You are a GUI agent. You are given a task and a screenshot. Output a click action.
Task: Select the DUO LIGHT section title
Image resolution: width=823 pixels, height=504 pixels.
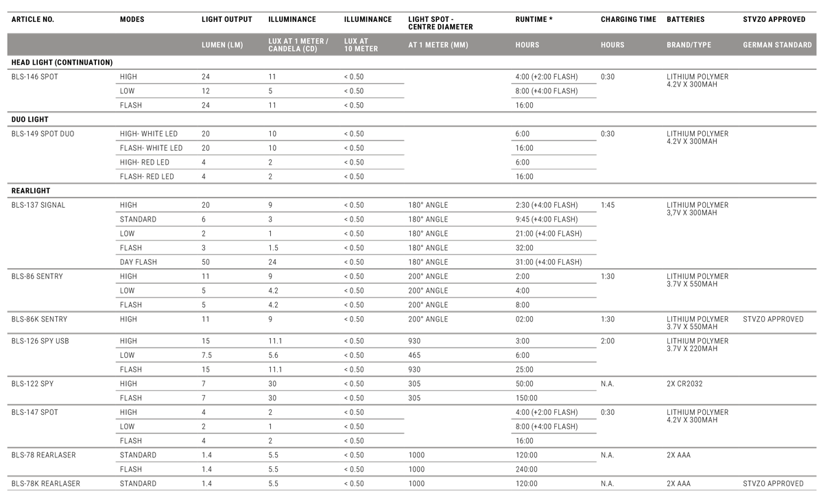[x=30, y=119]
